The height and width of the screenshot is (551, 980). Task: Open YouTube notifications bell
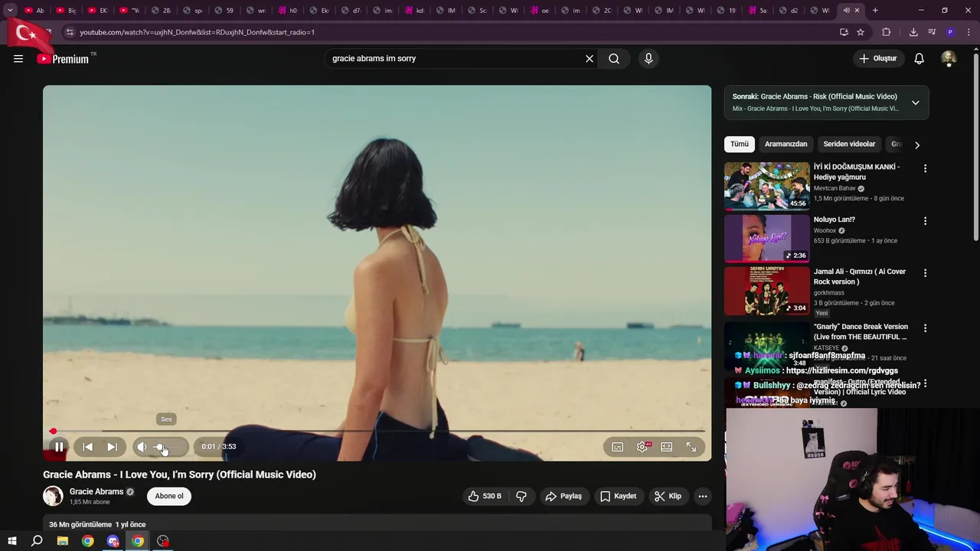pyautogui.click(x=920, y=58)
